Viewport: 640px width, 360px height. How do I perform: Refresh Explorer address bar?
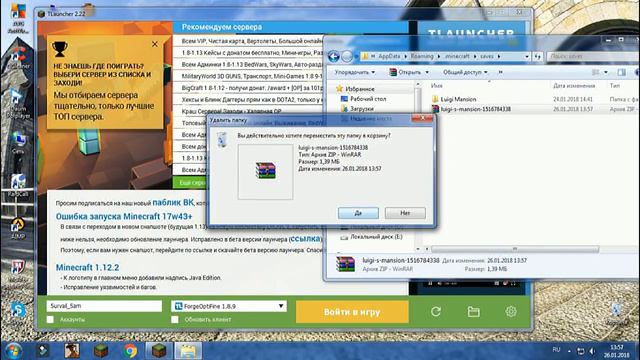(538, 56)
